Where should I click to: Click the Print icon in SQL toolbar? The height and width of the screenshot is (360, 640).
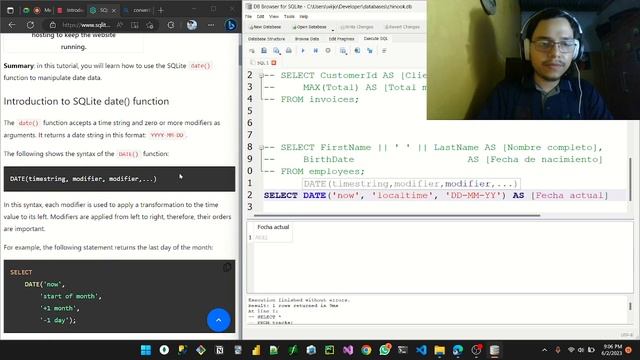click(289, 51)
